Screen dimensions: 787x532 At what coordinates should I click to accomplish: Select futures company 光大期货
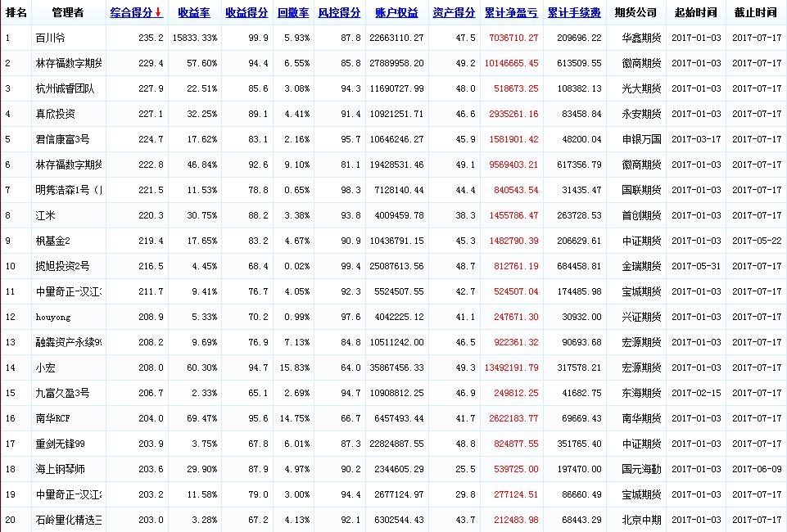pos(641,88)
